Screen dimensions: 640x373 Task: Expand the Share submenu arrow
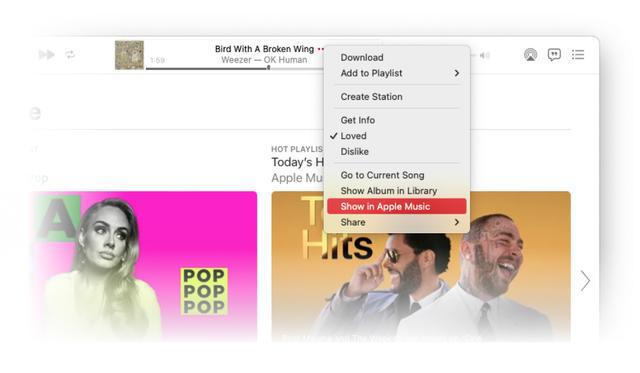pyautogui.click(x=457, y=222)
